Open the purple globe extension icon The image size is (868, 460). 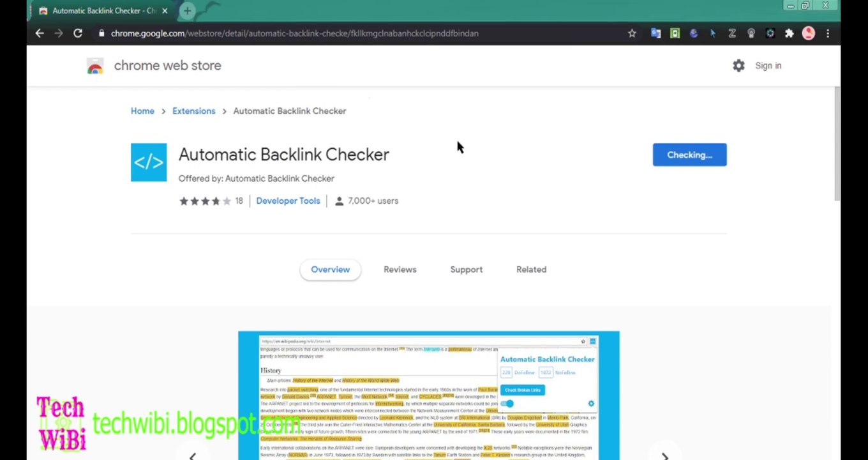694,33
